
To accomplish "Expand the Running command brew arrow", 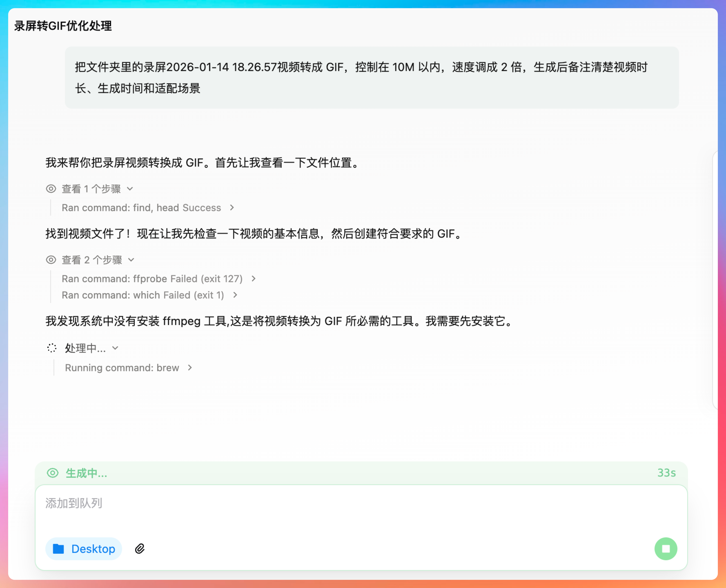I will [190, 367].
